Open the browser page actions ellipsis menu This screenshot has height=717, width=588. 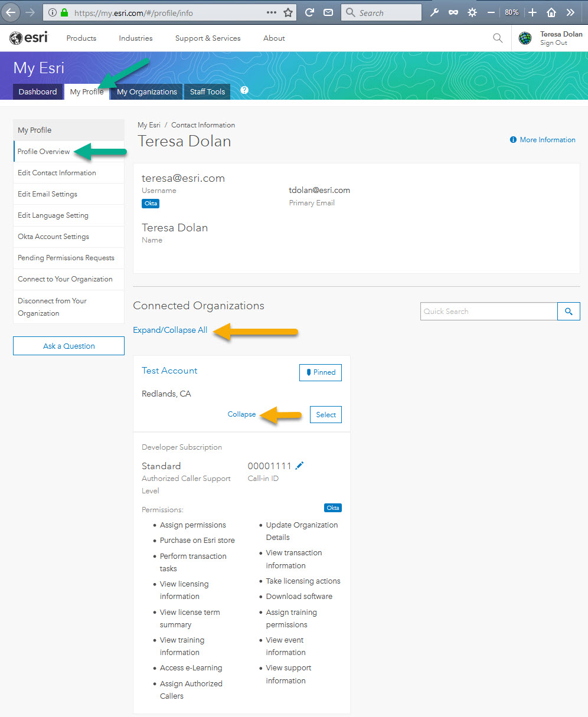271,12
